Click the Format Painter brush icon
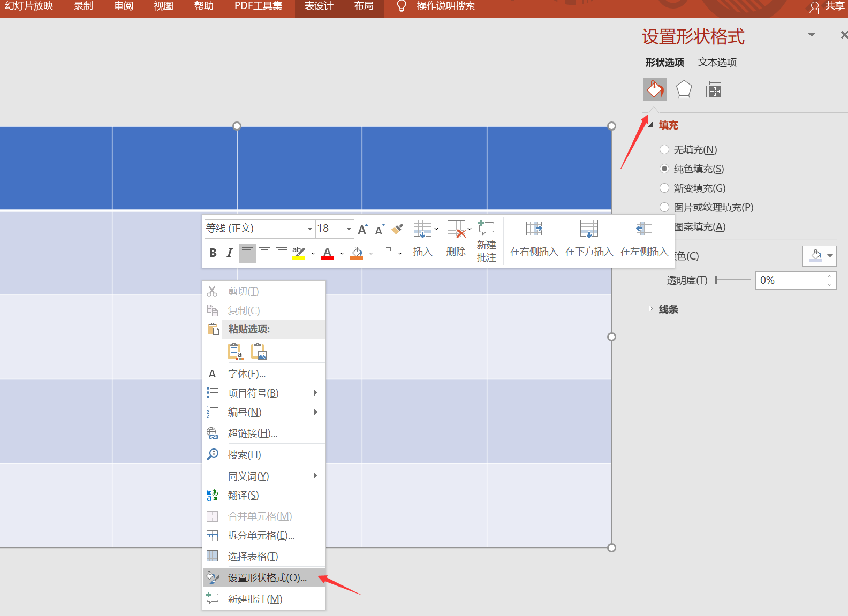 tap(397, 229)
